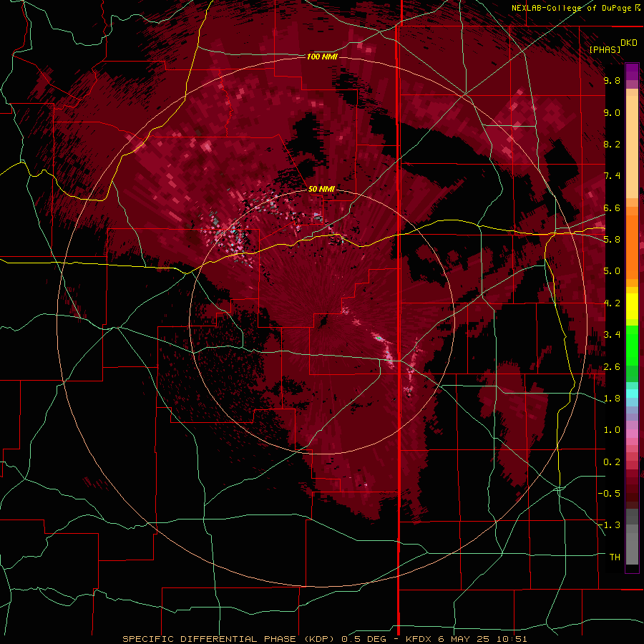The height and width of the screenshot is (644, 644).
Task: Select the 6.6 value on color scale
Action: (x=612, y=208)
